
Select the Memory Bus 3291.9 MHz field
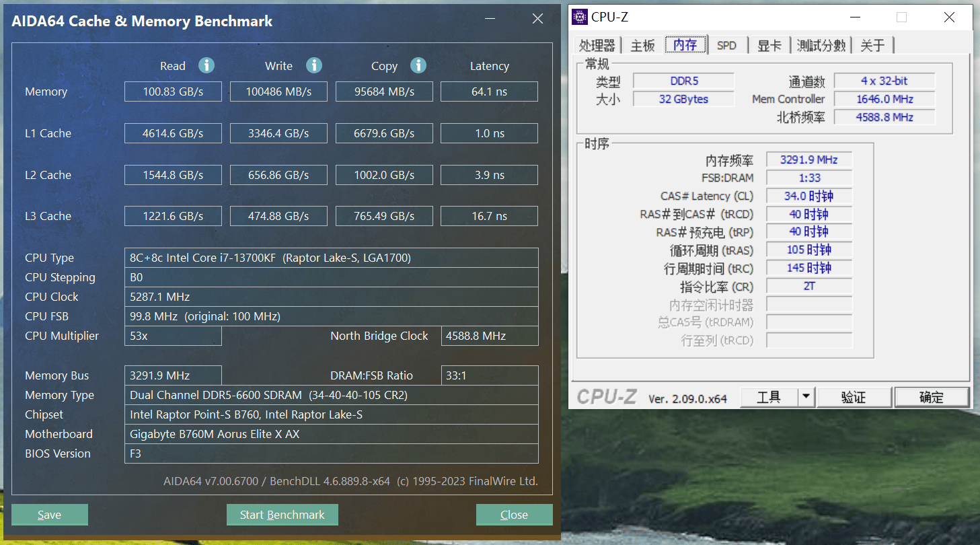point(173,375)
